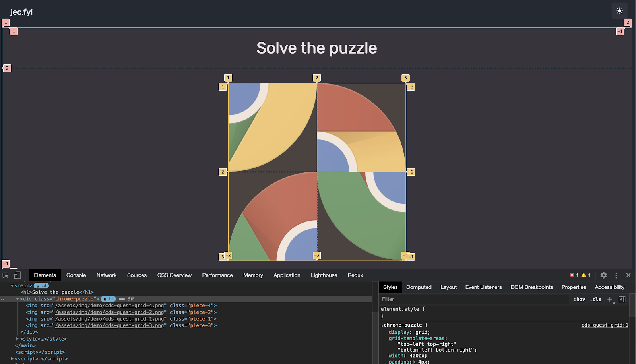Switch to the Console tab
Viewport: 636px width, 364px height.
(76, 275)
